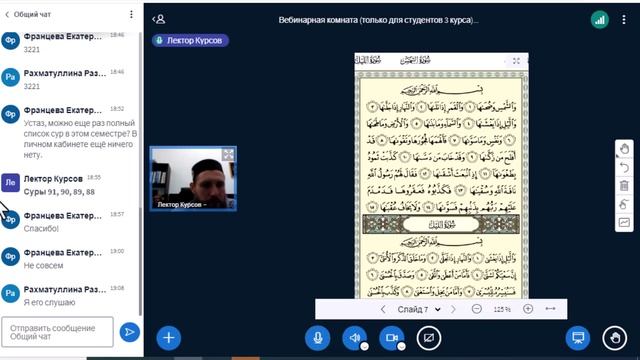Go back from Общий чат header
Image resolution: width=640 pixels, height=360 pixels.
tap(7, 15)
